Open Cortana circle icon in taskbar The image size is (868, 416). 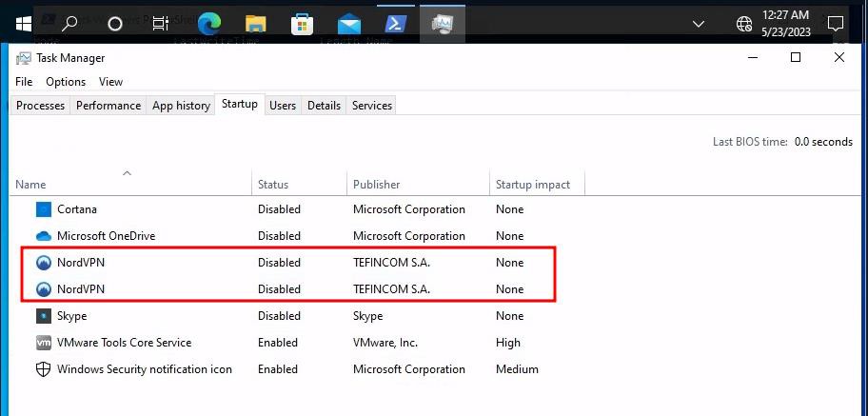114,23
